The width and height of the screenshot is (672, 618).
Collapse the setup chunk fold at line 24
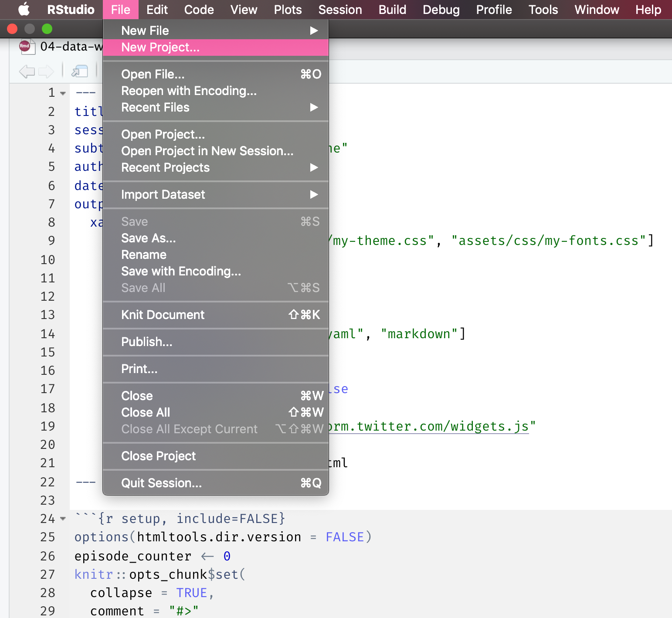click(63, 519)
